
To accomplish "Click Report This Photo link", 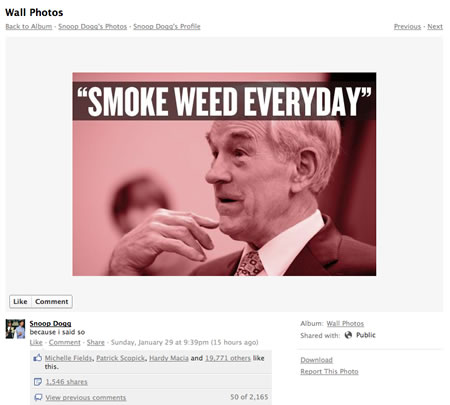I will (x=329, y=371).
